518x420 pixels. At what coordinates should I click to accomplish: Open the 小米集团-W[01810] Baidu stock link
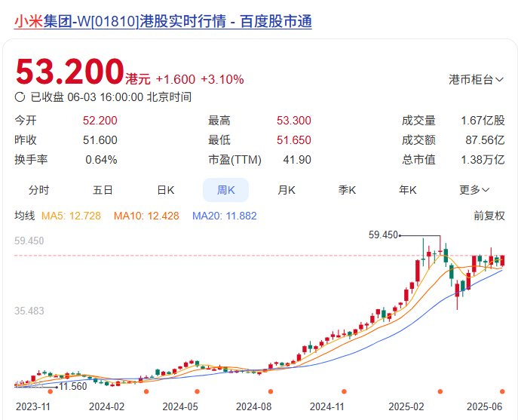[163, 21]
